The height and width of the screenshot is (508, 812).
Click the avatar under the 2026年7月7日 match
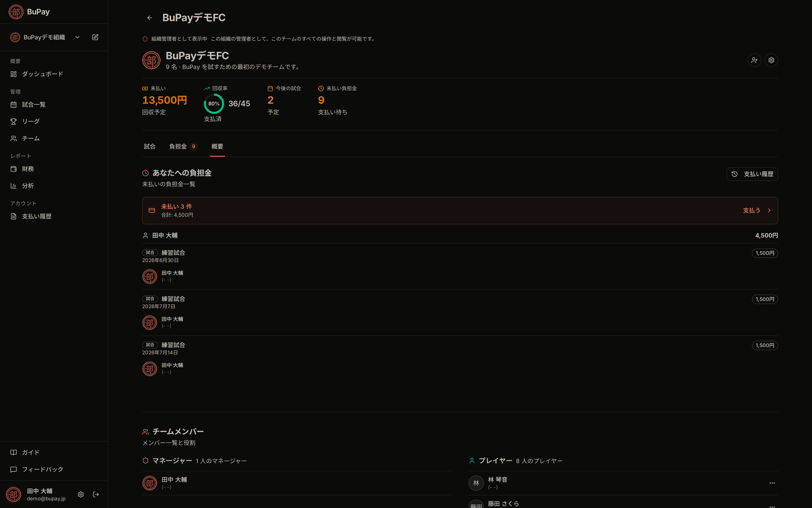[150, 323]
